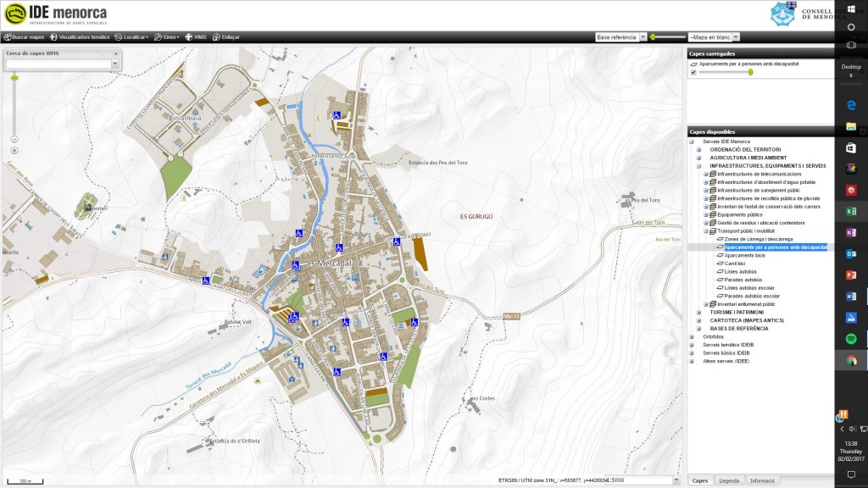
Task: Open the Localitzar menu
Action: point(131,37)
